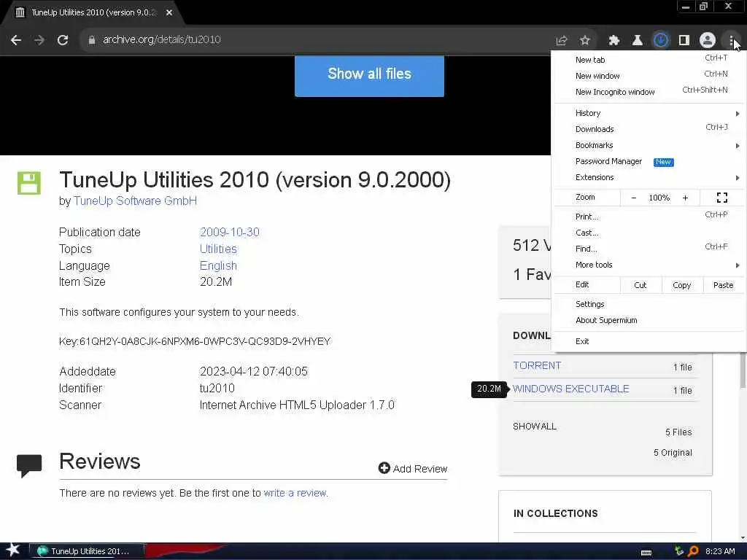Follow the 2009-10-30 publication date link
This screenshot has height=560, width=747.
click(230, 232)
